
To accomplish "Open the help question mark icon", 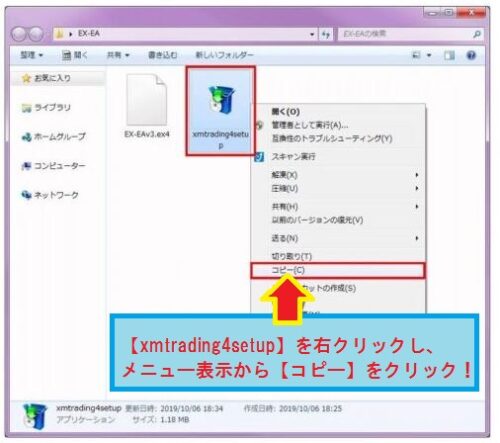I will pyautogui.click(x=471, y=55).
